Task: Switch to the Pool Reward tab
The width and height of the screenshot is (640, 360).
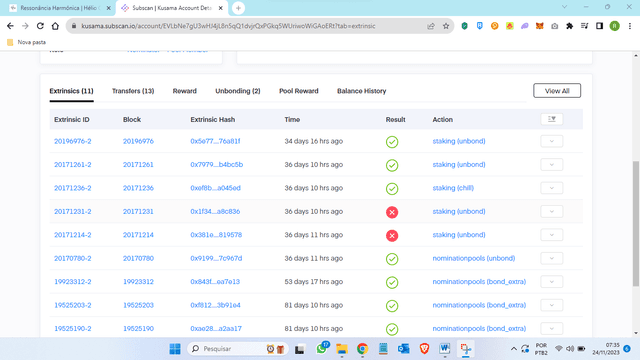Action: tap(299, 91)
